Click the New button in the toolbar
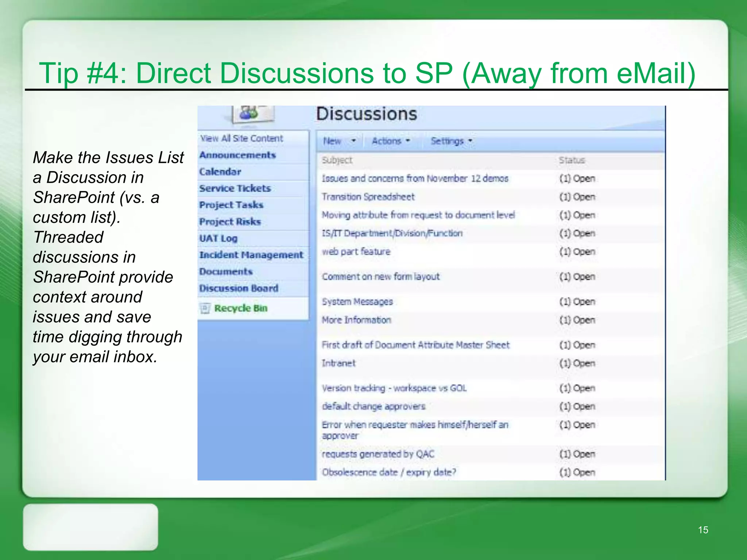The width and height of the screenshot is (747, 560). (332, 141)
